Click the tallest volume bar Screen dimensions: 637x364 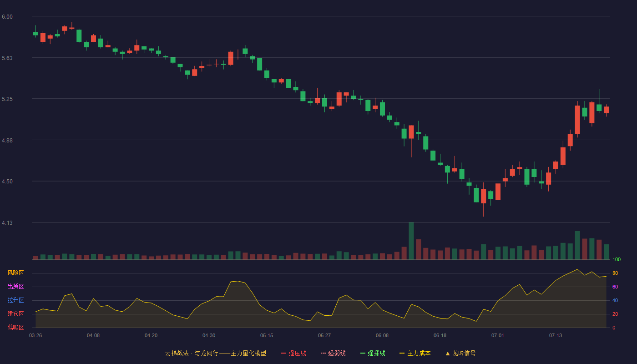[x=411, y=241]
